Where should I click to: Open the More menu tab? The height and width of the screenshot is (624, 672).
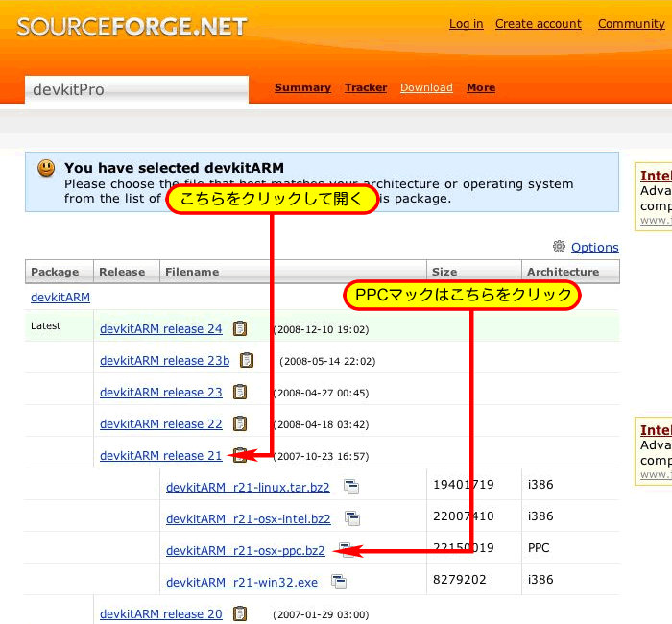481,88
